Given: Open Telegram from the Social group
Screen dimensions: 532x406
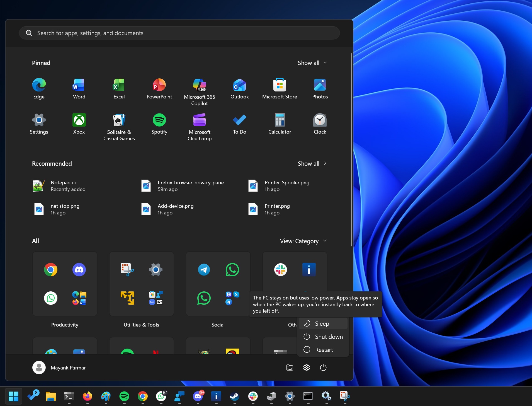Looking at the screenshot, I should click(204, 269).
